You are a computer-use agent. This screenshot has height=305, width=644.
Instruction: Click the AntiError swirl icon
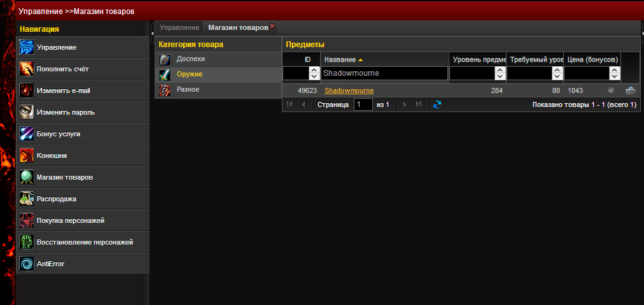26,264
